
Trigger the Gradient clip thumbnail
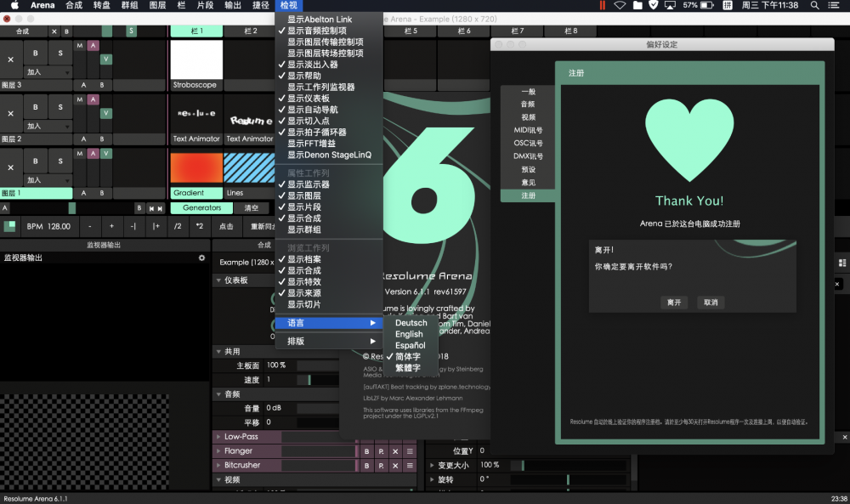(196, 168)
